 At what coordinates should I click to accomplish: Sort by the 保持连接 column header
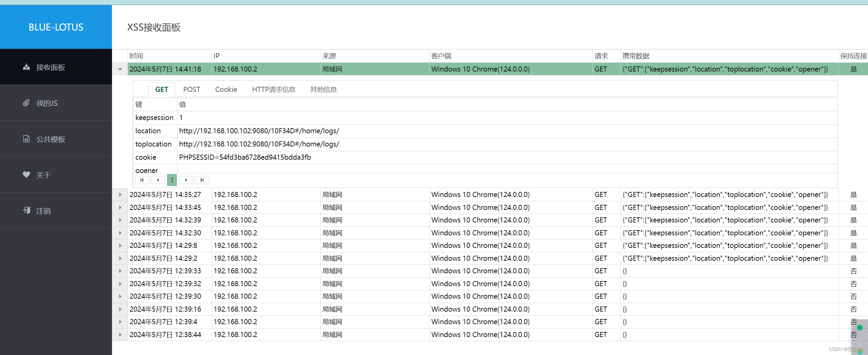(x=853, y=56)
